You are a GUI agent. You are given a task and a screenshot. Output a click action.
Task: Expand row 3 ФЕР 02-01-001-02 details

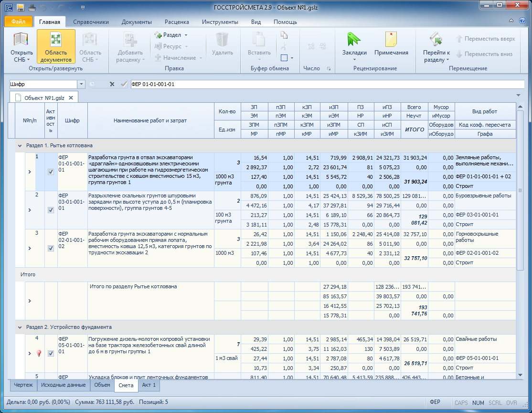click(30, 248)
